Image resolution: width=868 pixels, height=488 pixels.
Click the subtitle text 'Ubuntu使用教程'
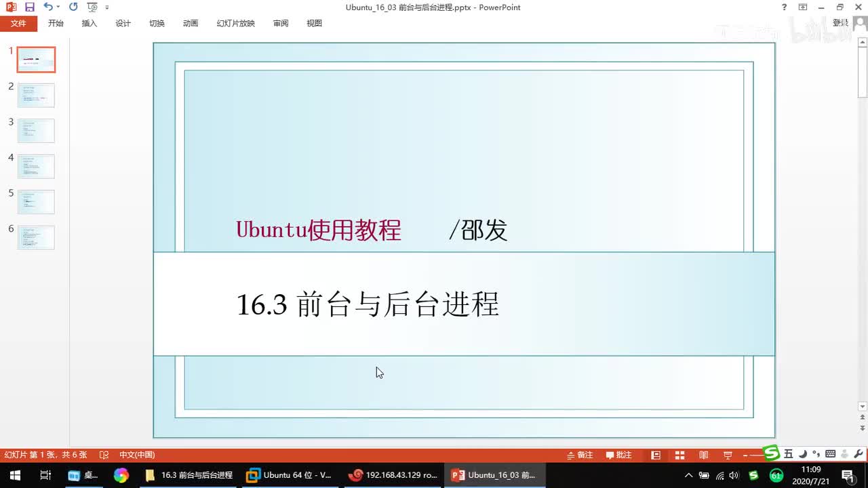pos(319,230)
